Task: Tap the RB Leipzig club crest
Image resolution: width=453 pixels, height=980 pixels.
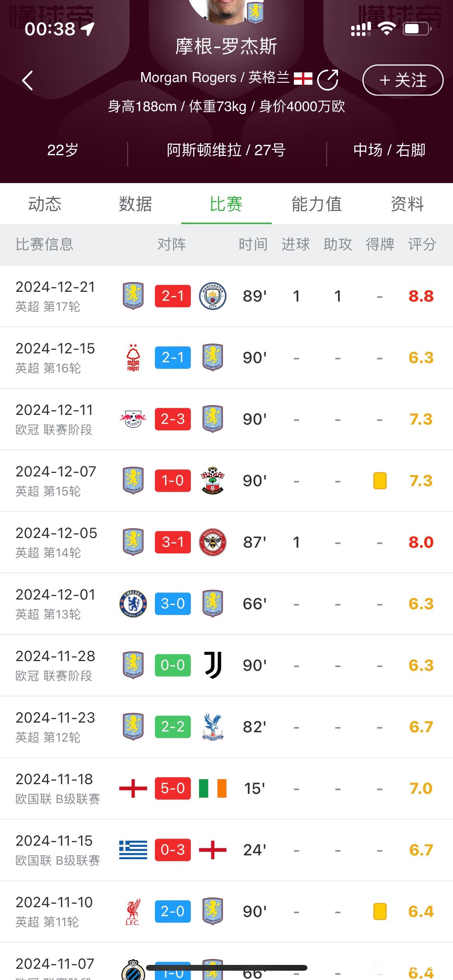Action: point(133,419)
